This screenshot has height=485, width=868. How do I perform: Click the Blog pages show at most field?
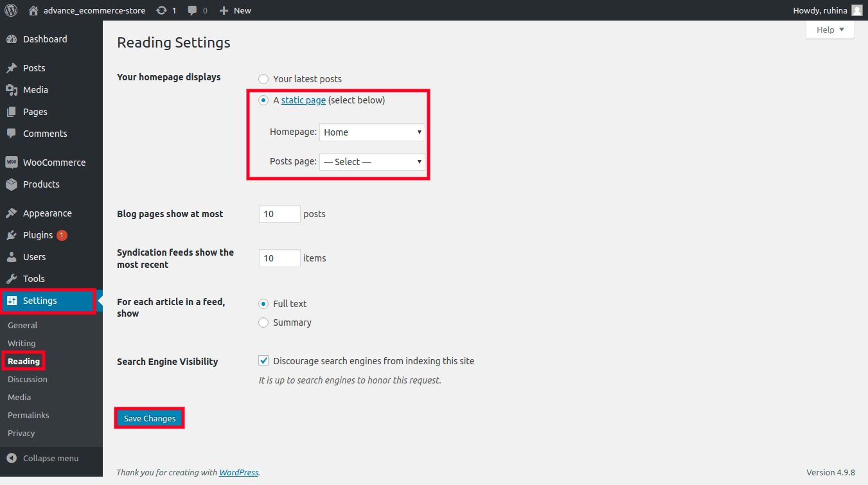pos(279,214)
